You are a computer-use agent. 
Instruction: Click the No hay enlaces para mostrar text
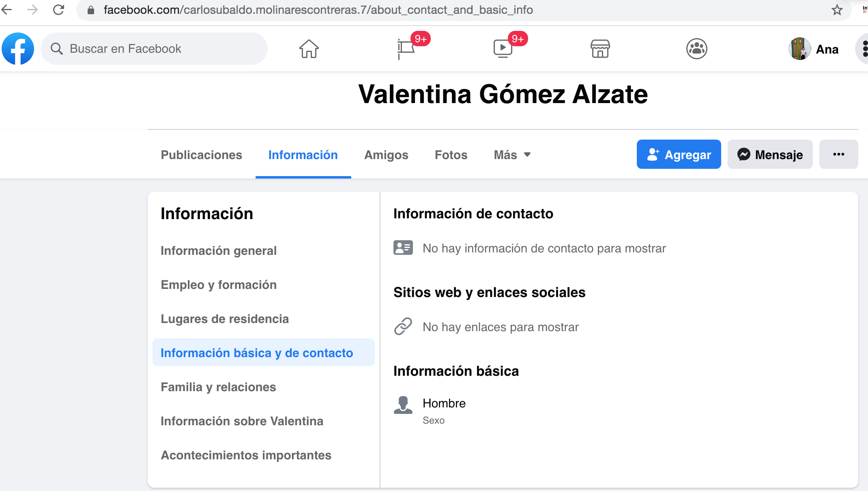click(x=501, y=327)
